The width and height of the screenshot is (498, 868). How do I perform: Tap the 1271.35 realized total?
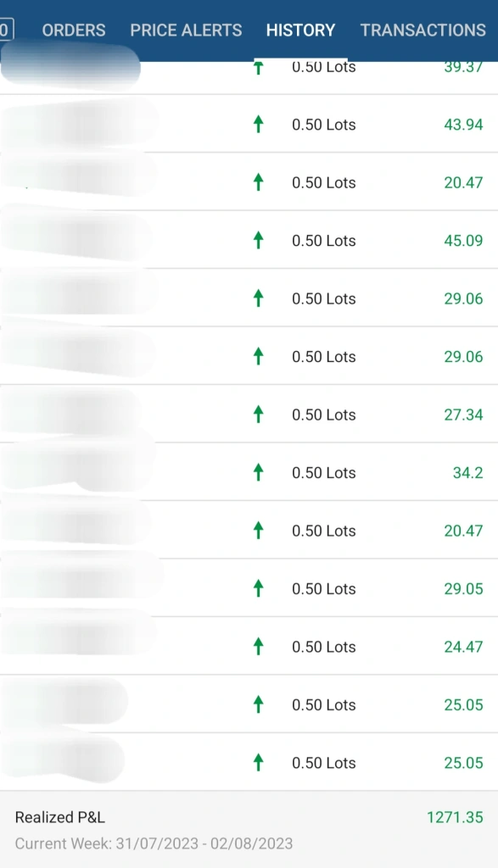click(455, 817)
